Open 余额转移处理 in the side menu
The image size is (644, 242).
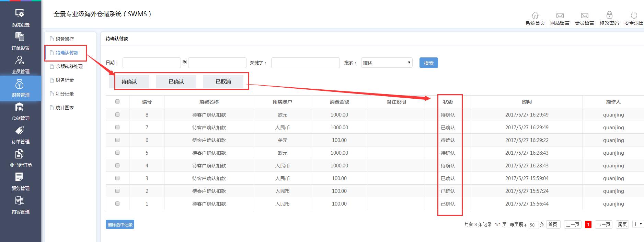pos(69,66)
